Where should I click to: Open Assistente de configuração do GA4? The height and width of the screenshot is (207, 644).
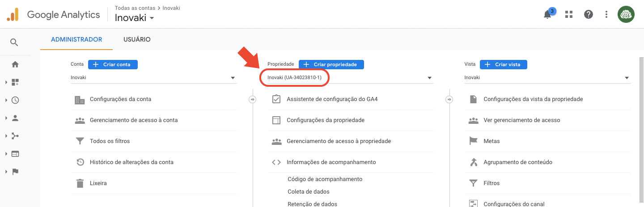pos(332,99)
